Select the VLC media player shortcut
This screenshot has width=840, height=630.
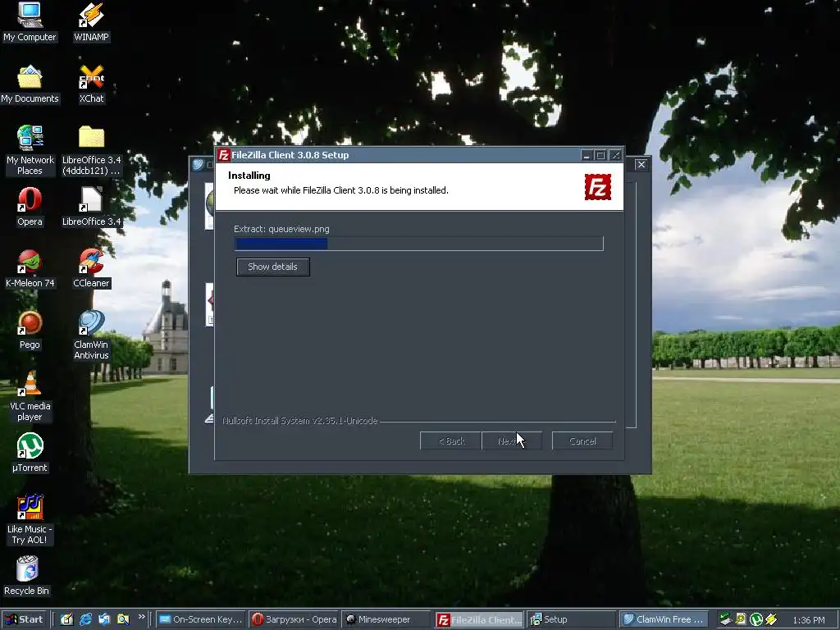30,396
